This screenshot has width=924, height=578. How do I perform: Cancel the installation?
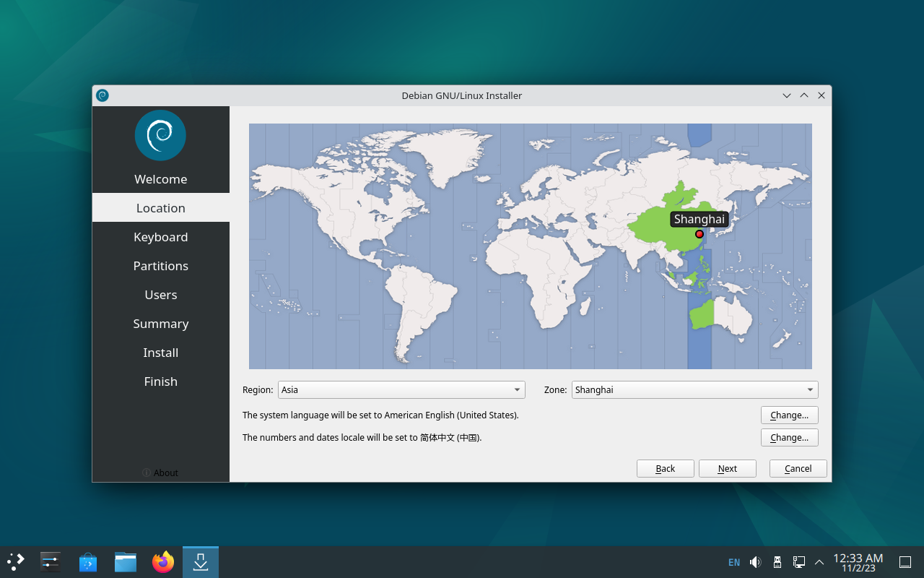click(798, 469)
